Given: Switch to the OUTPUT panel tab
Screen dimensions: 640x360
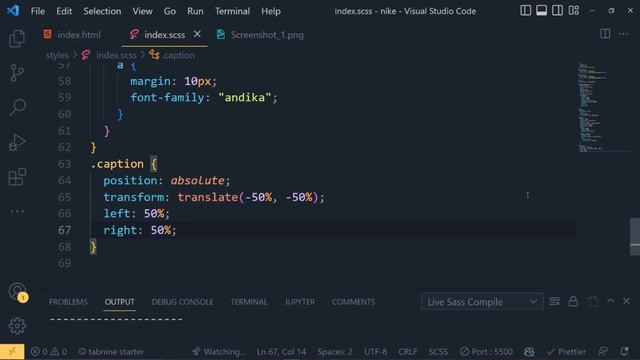Looking at the screenshot, I should 119,302.
